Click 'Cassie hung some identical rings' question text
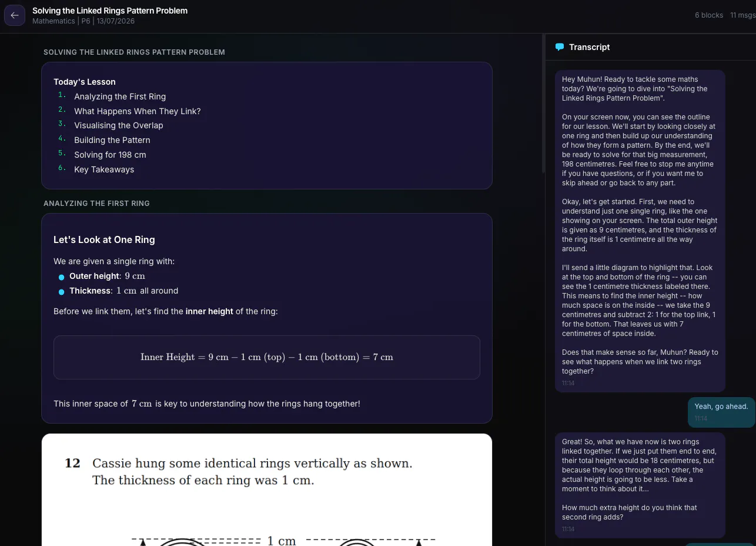Image resolution: width=756 pixels, height=546 pixels. coord(252,472)
